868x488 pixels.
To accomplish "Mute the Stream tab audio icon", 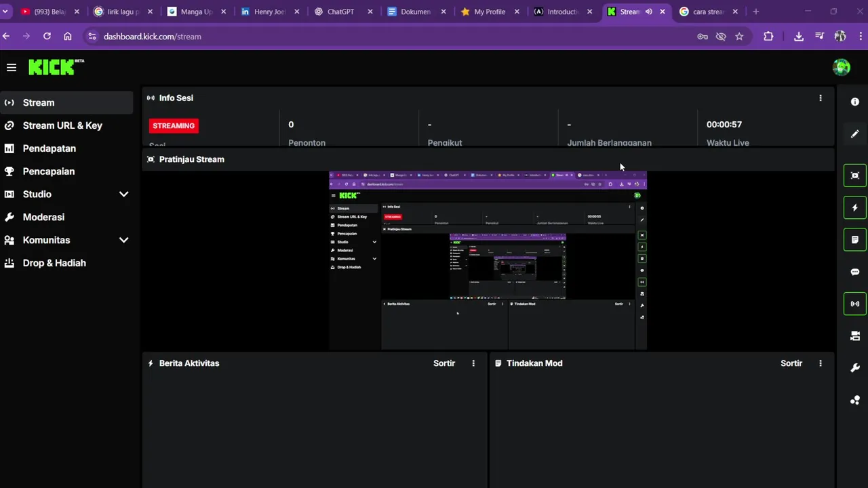I will point(648,12).
